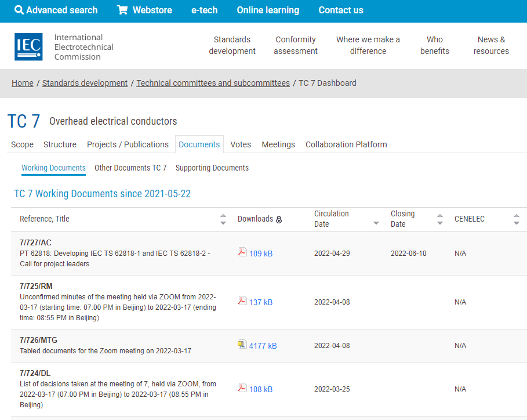This screenshot has height=420, width=527.
Task: Sort by Circulation Date arrow
Action: tap(376, 223)
